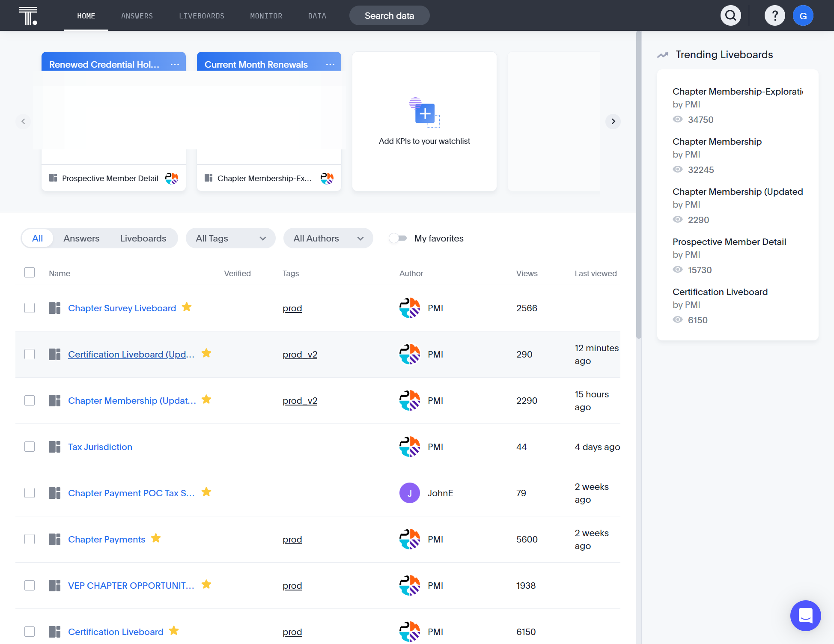Check the Chapter Payments row checkbox

(30, 539)
